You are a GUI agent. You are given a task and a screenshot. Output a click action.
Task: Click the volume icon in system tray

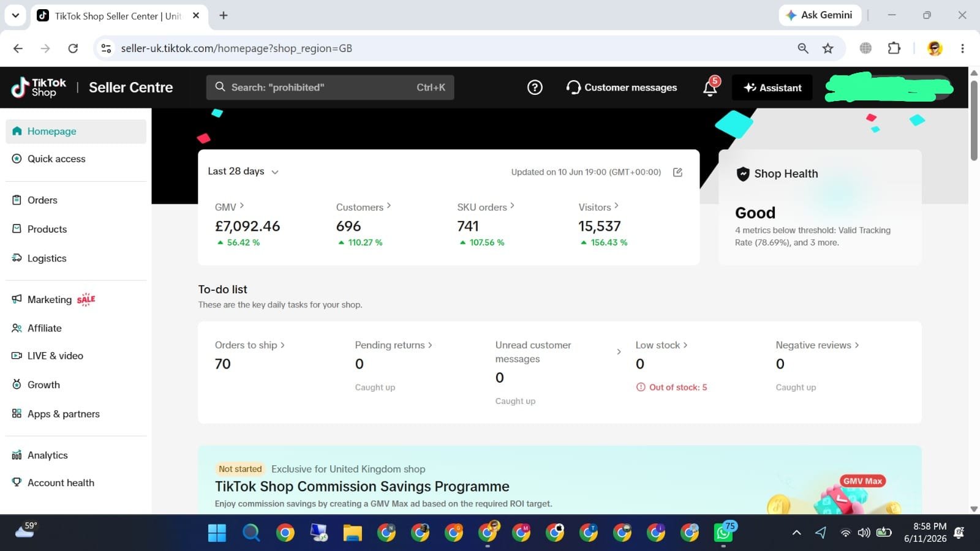tap(864, 533)
